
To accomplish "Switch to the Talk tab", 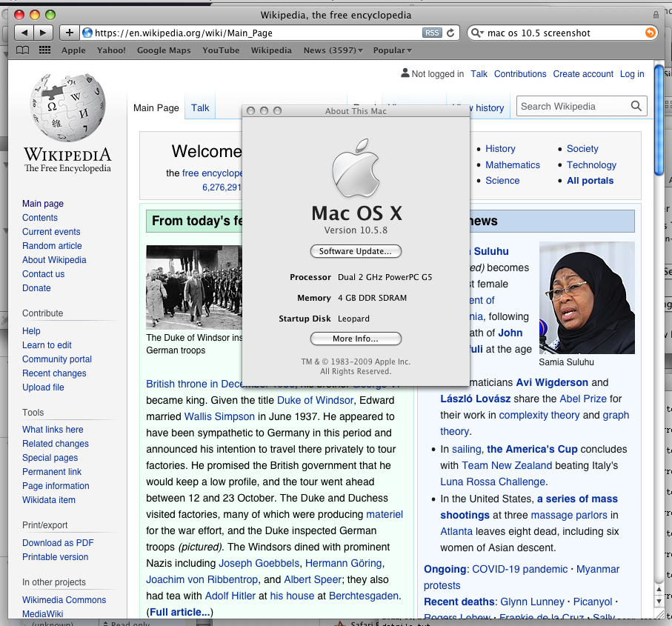I will click(200, 108).
